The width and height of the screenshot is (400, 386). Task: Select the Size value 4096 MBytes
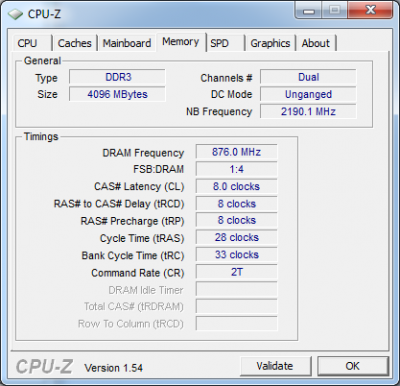117,94
